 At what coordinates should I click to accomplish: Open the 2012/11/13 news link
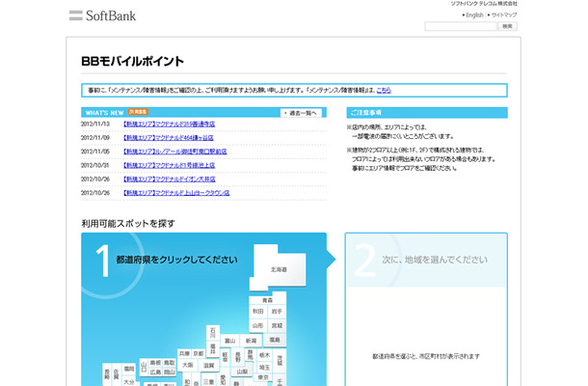coord(169,124)
